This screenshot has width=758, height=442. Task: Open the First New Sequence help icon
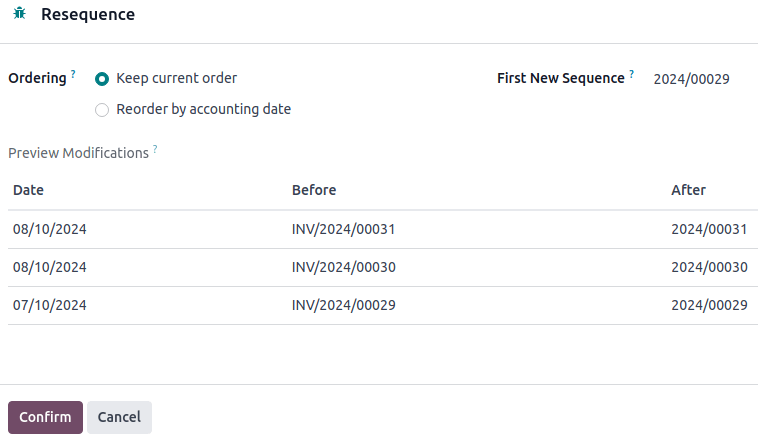click(x=631, y=74)
